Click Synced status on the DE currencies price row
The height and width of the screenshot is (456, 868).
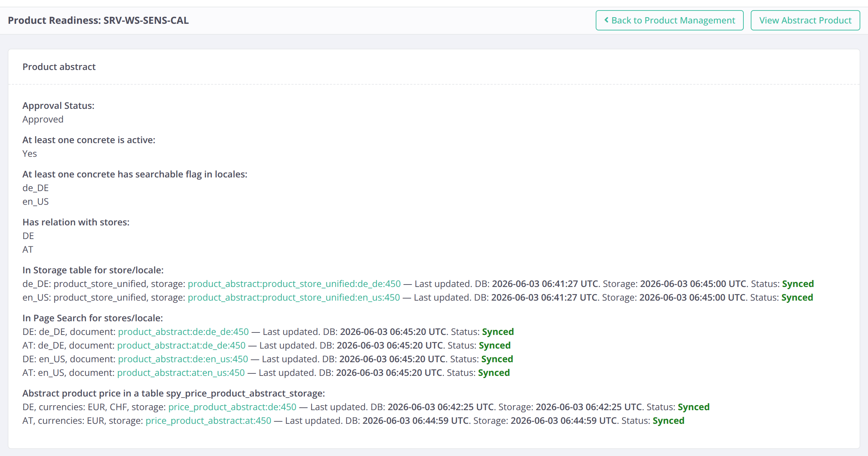pos(694,407)
